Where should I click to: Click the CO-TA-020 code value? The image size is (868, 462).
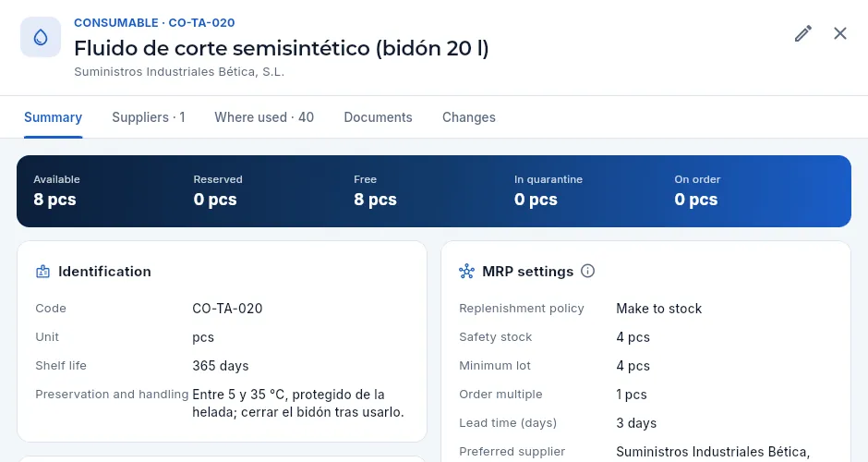point(227,309)
